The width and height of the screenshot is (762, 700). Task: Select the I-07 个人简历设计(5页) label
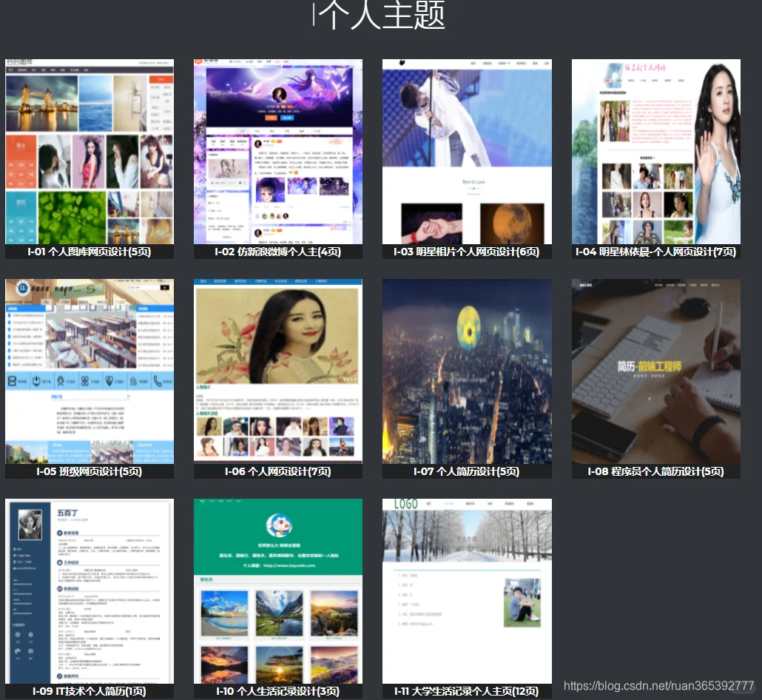[466, 471]
